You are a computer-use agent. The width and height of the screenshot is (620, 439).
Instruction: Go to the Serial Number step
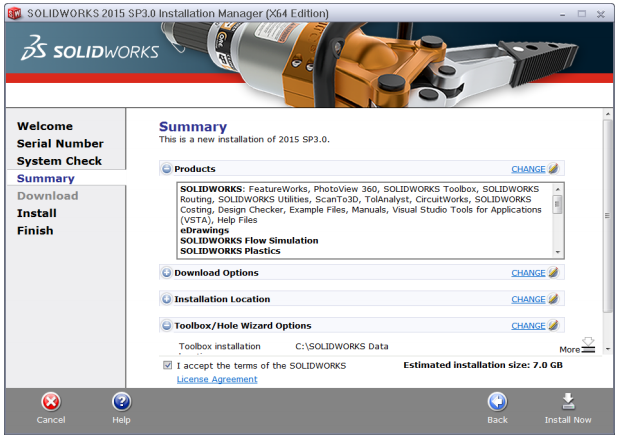coord(60,144)
